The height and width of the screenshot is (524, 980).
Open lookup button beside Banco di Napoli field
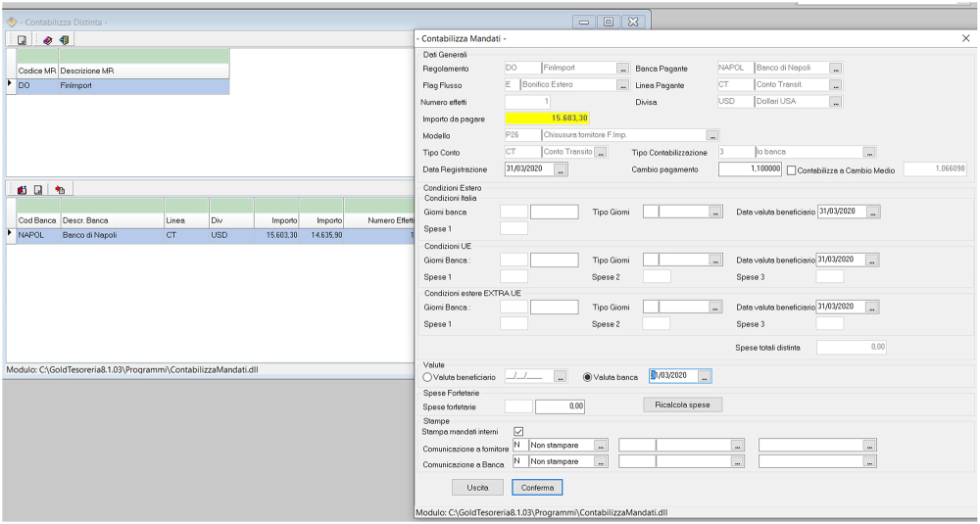[835, 69]
